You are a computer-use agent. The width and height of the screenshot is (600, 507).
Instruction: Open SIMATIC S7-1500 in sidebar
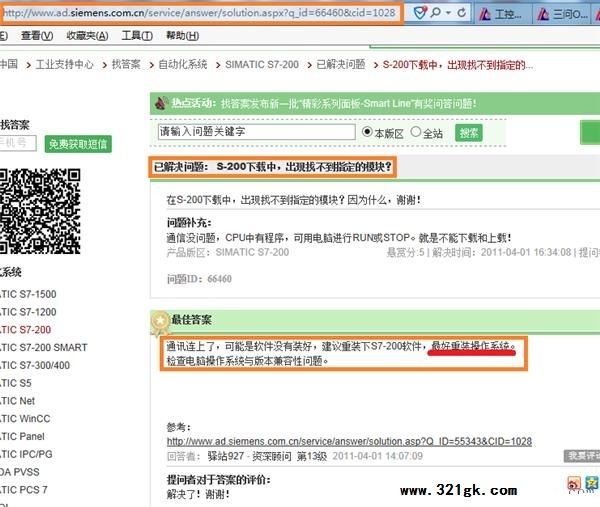click(x=28, y=294)
